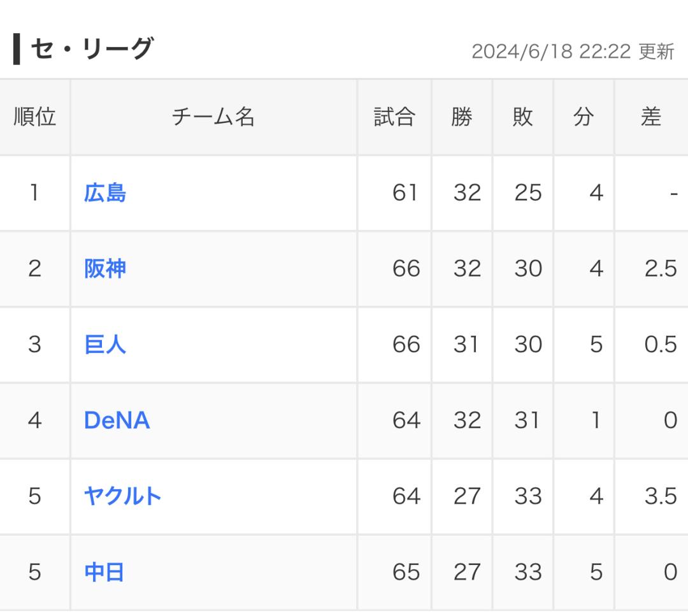Click the 分 column header
Image resolution: width=688 pixels, height=616 pixels.
pyautogui.click(x=584, y=117)
